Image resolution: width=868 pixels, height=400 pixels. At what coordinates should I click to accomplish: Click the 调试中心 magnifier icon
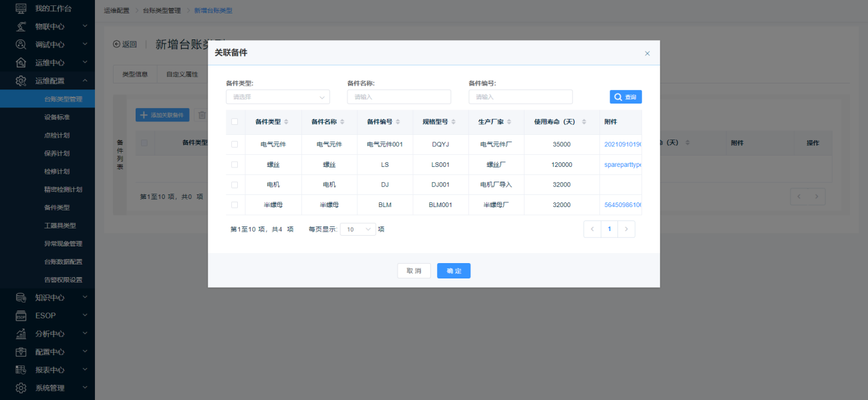(x=21, y=44)
